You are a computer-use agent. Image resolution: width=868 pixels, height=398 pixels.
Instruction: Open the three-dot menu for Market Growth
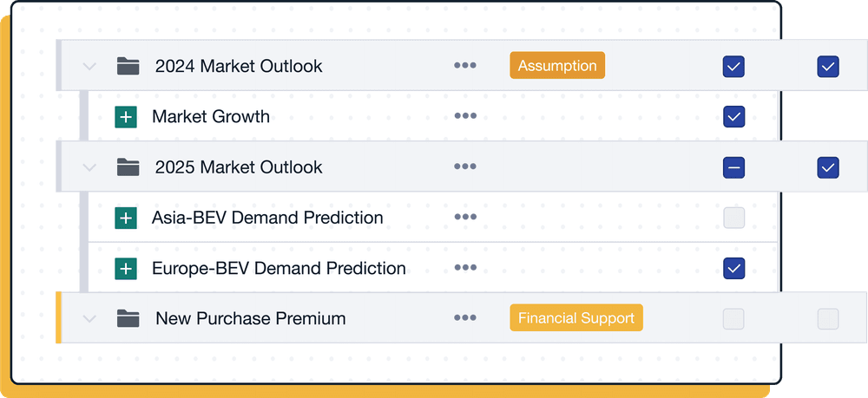pyautogui.click(x=465, y=116)
